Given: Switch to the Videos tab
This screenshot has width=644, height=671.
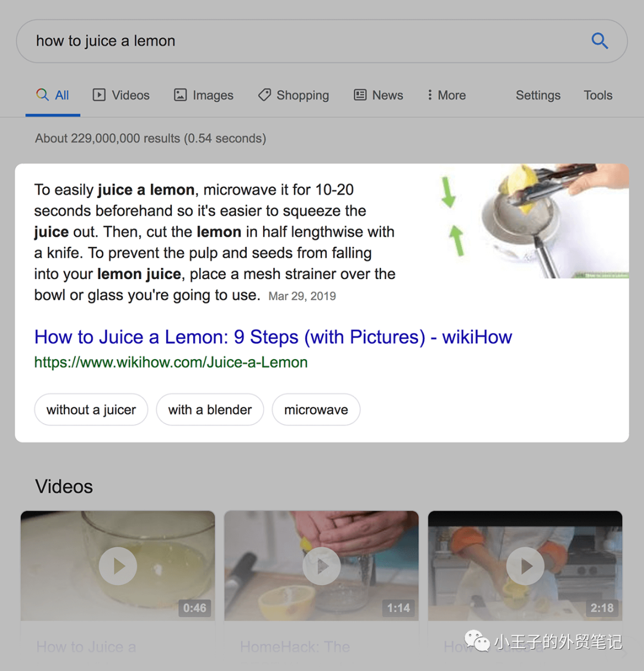Looking at the screenshot, I should pyautogui.click(x=121, y=95).
